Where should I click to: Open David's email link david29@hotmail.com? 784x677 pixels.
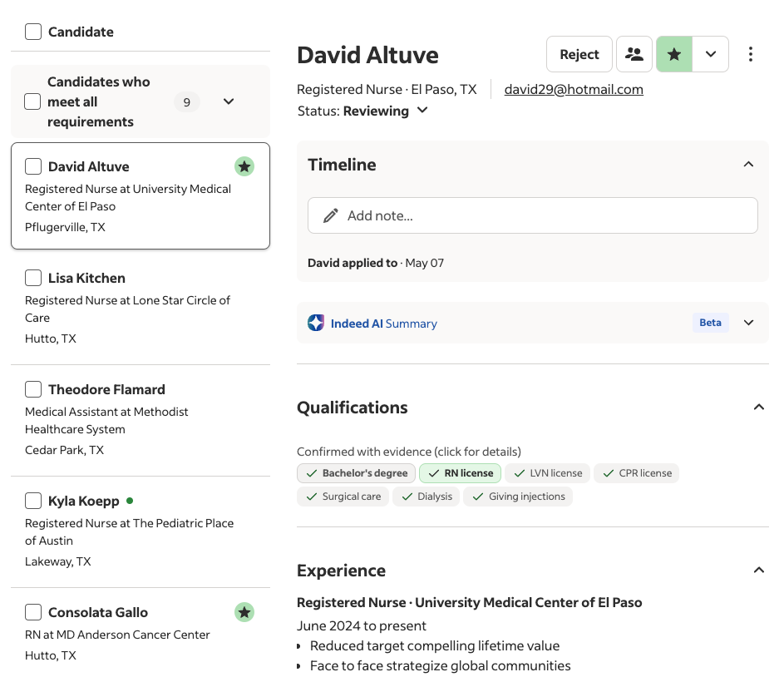click(574, 89)
